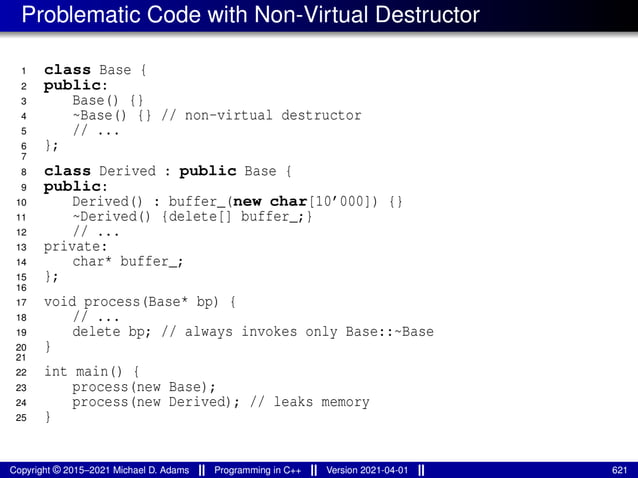638x478 pixels.
Task: Select the 'char* buffer_;' member declaration
Action: click(x=128, y=262)
